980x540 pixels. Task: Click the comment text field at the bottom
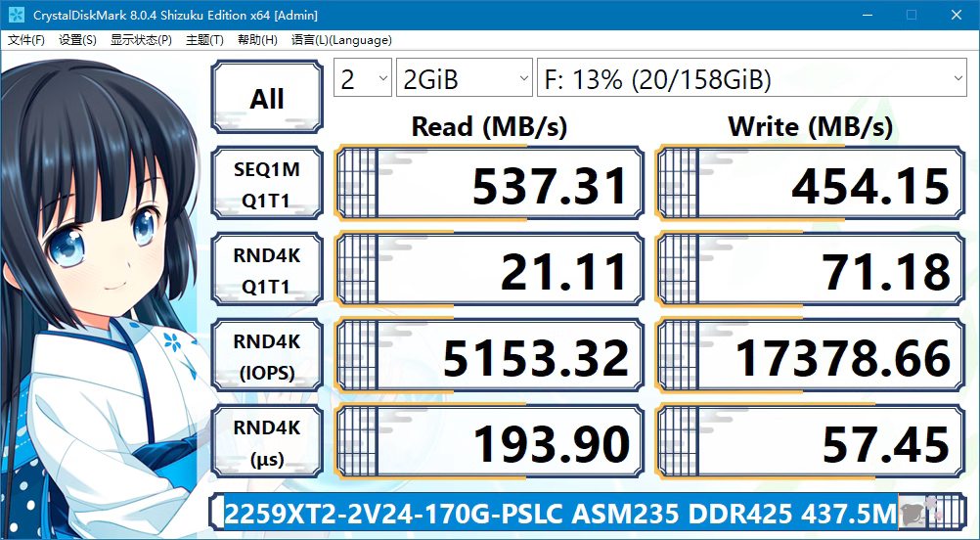click(x=559, y=512)
